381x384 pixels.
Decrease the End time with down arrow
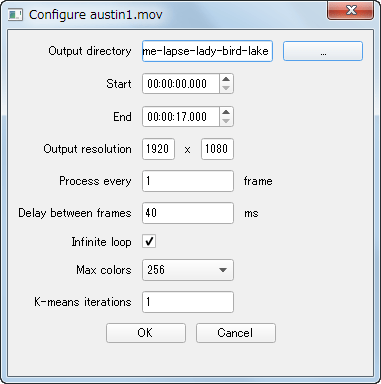pos(226,121)
